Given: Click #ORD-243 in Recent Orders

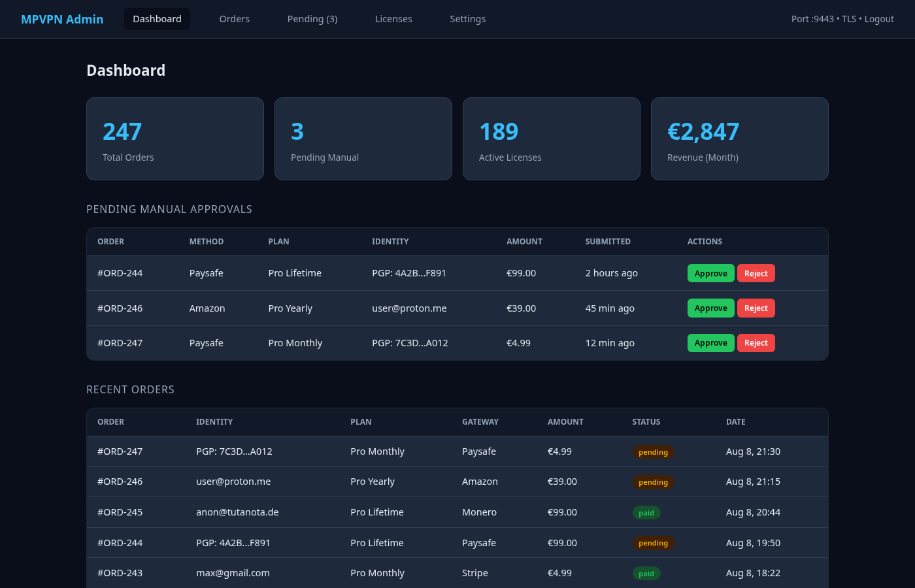Looking at the screenshot, I should point(120,573).
